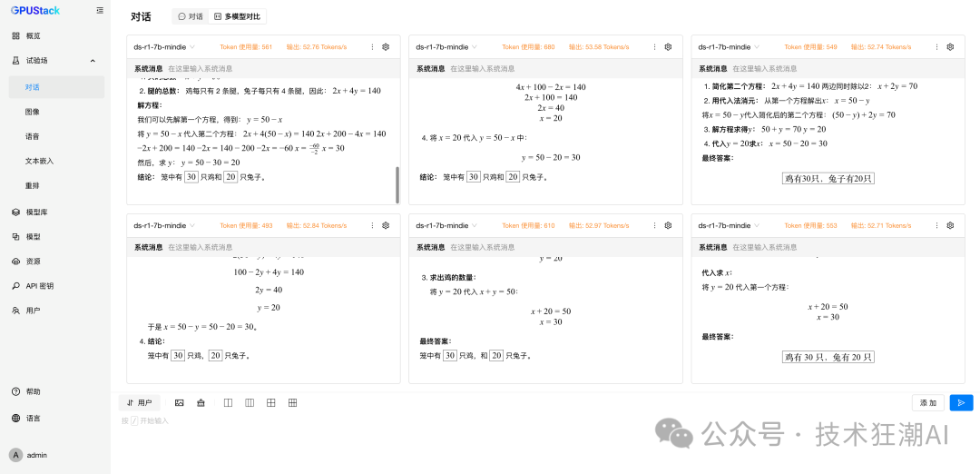The image size is (980, 474).
Task: Open 资源 in the sidebar
Action: 56,262
